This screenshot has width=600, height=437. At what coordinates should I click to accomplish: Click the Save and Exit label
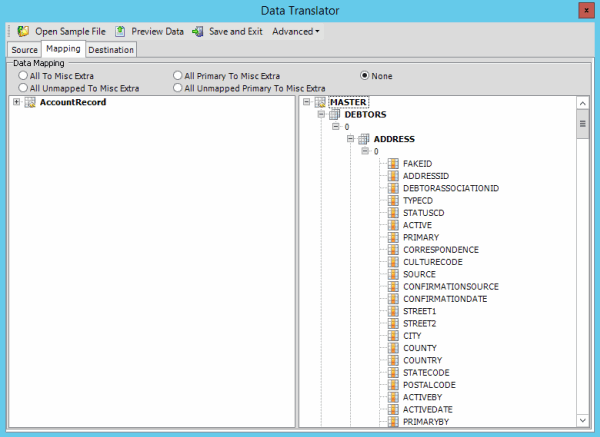[x=237, y=31]
